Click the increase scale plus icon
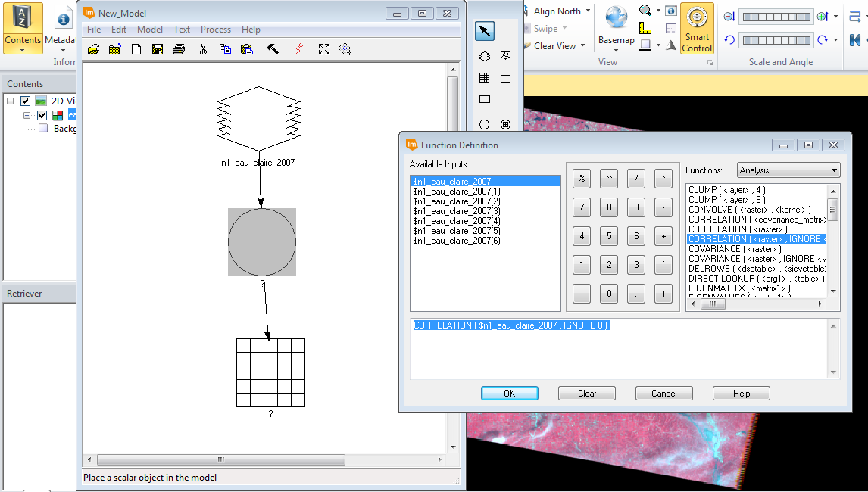The width and height of the screenshot is (868, 492). [822, 17]
